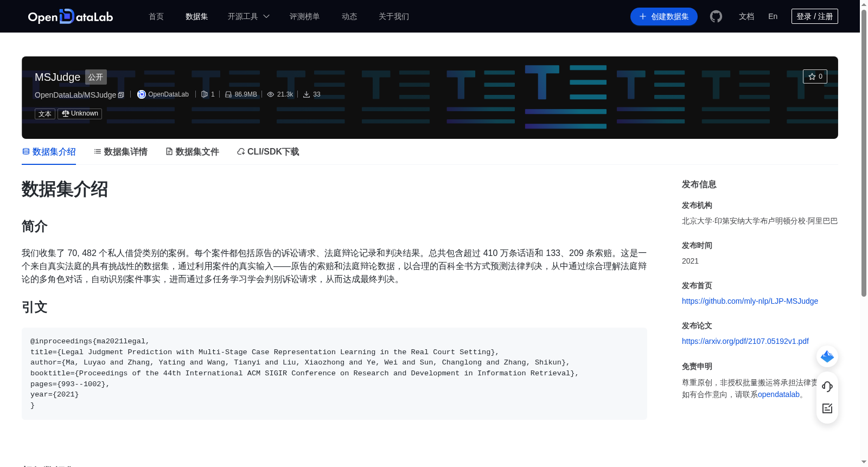Expand the 开源工具 dropdown menu
This screenshot has height=467, width=868.
point(248,16)
